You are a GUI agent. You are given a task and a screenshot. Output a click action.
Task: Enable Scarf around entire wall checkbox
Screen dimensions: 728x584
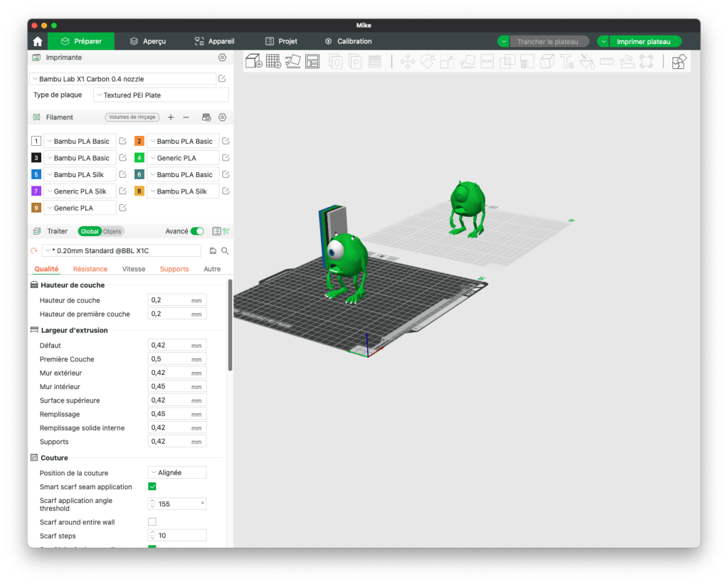[152, 522]
